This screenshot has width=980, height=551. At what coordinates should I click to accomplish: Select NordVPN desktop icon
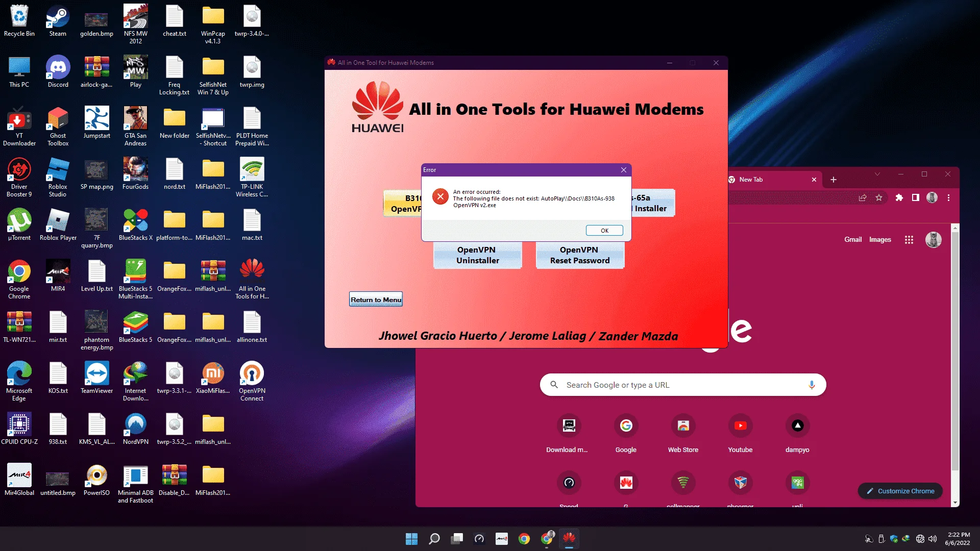(135, 429)
